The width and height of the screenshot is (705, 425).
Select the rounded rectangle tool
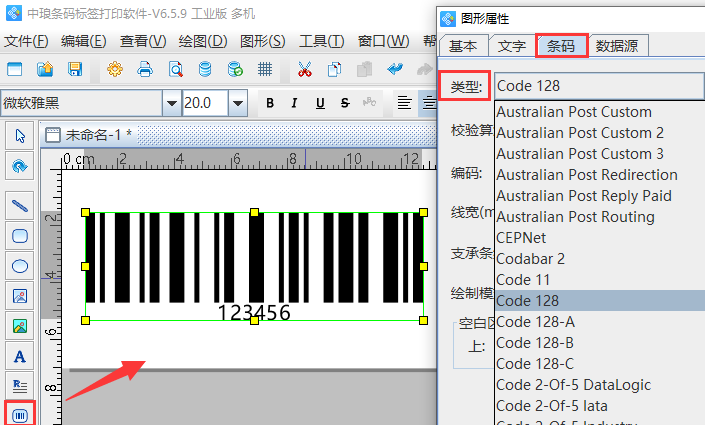(20, 236)
